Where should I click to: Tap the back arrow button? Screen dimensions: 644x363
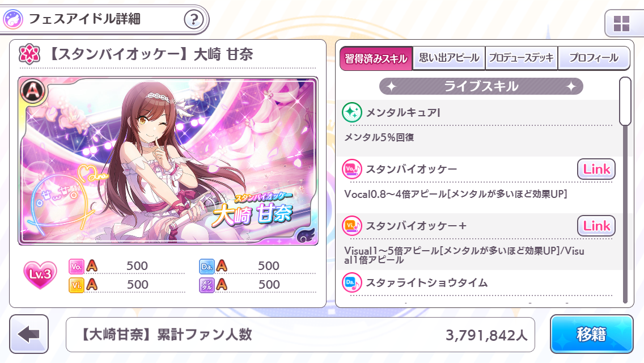(29, 334)
